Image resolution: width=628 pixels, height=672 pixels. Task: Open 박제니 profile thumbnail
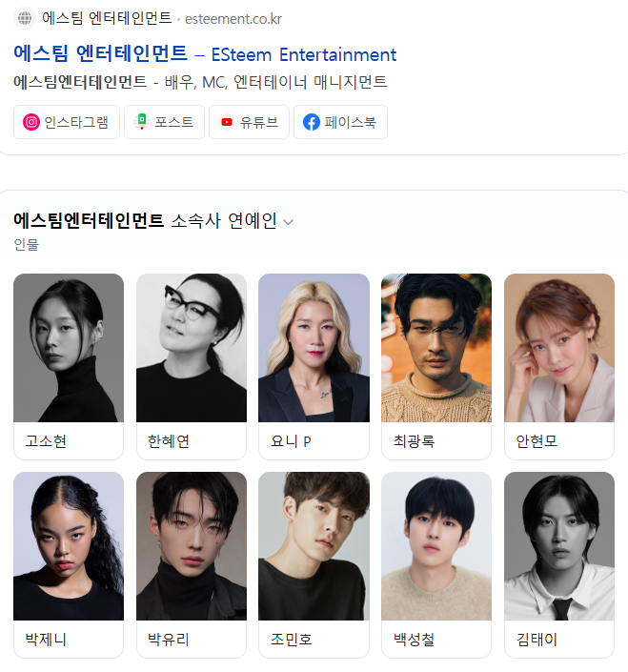tap(69, 546)
